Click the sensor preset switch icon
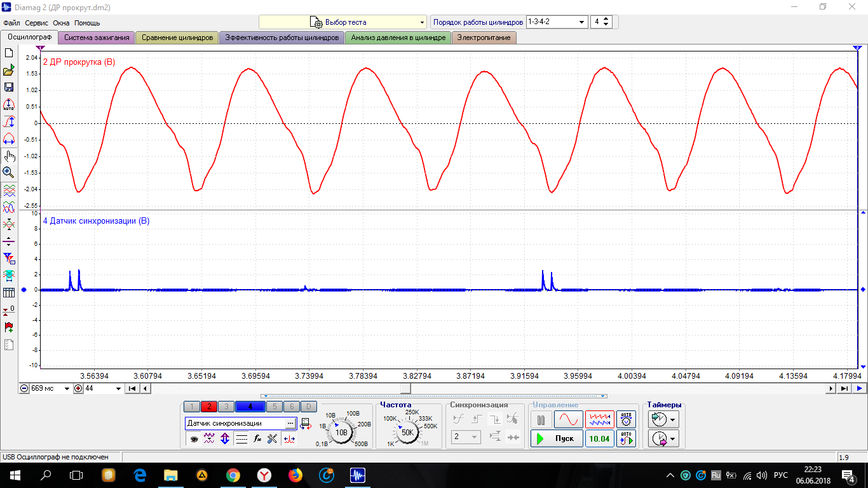The height and width of the screenshot is (488, 868). 305,423
